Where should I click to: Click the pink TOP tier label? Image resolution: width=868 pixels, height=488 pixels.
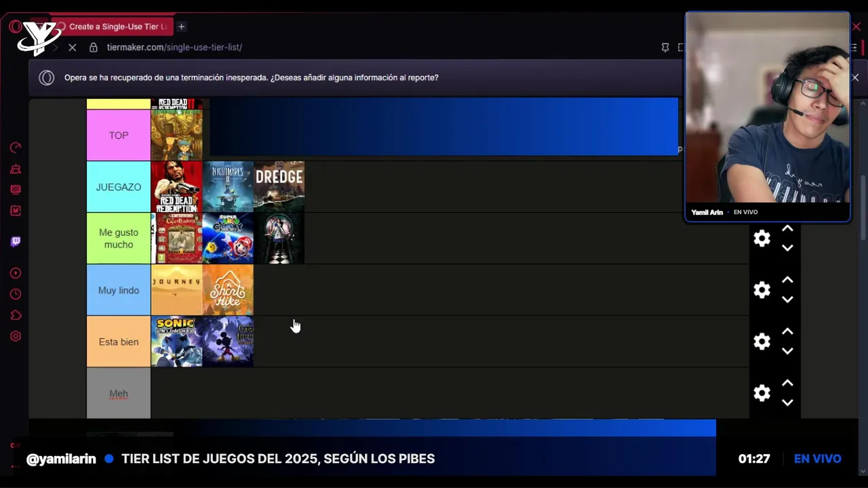[119, 136]
